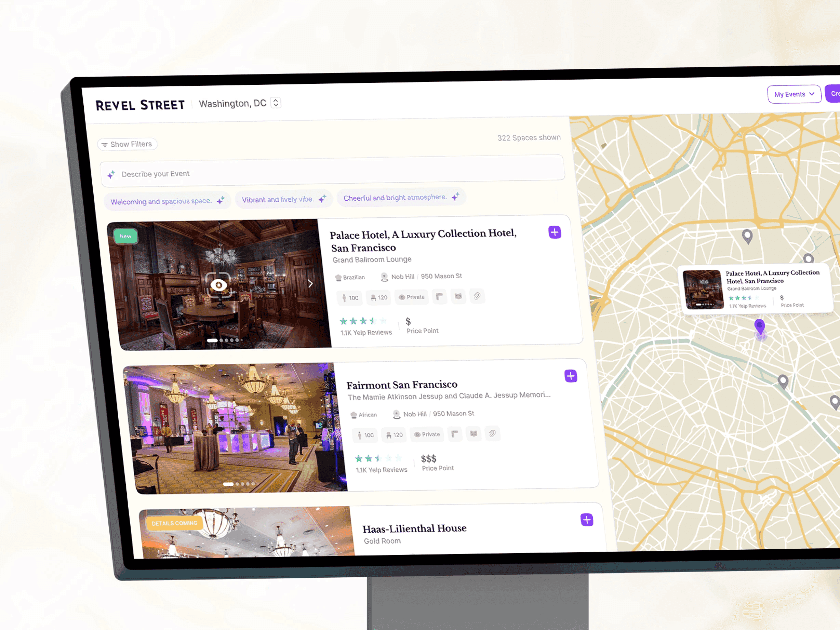Image resolution: width=840 pixels, height=630 pixels.
Task: Click Palace Hotel seated capacity 120 chip
Action: pyautogui.click(x=379, y=298)
